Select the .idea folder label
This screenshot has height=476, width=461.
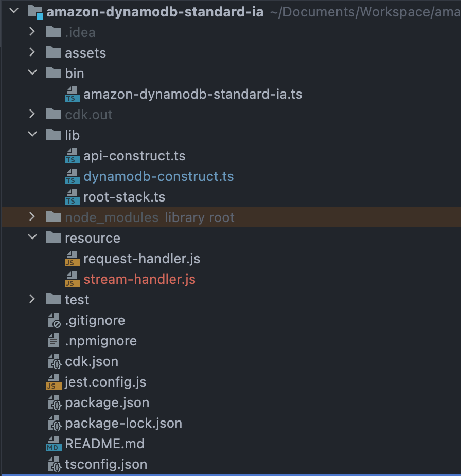(80, 32)
